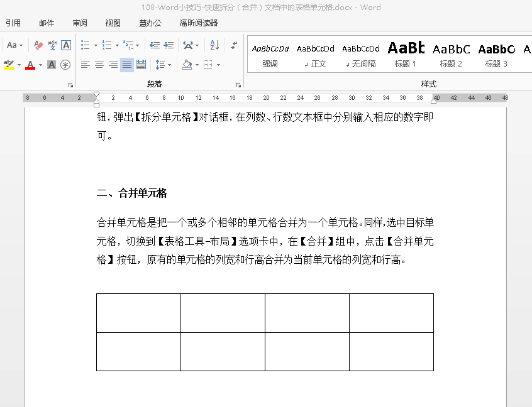Toggle Show/Hide paragraph marks
The height and width of the screenshot is (407, 532).
pos(234,45)
